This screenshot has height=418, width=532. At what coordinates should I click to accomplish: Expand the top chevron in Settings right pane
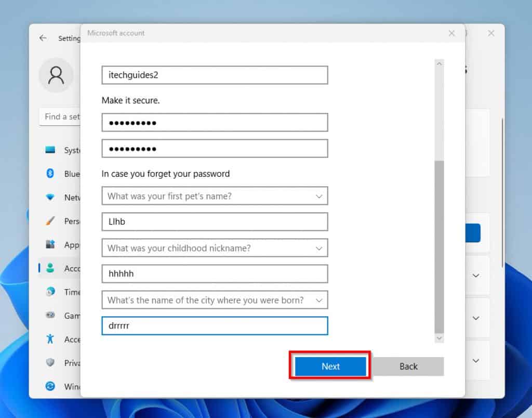[x=476, y=276]
